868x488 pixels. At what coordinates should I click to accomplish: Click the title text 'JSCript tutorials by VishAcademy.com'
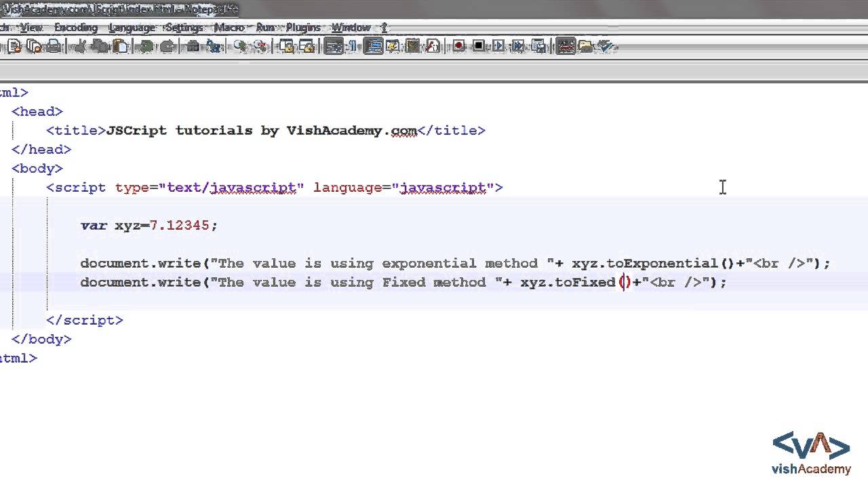(x=262, y=130)
